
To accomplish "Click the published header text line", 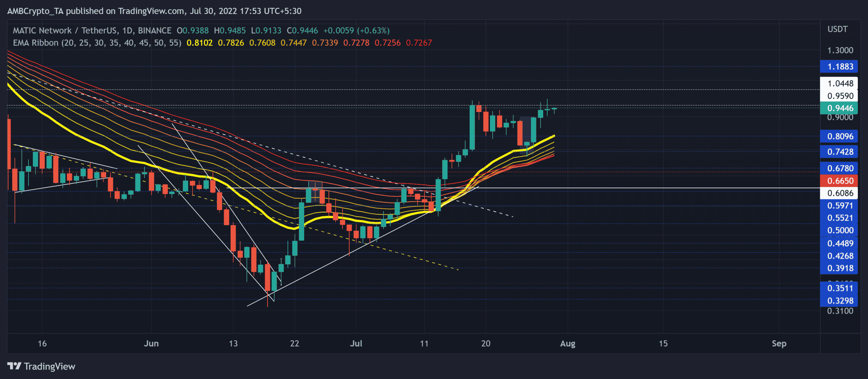I will 154,11.
